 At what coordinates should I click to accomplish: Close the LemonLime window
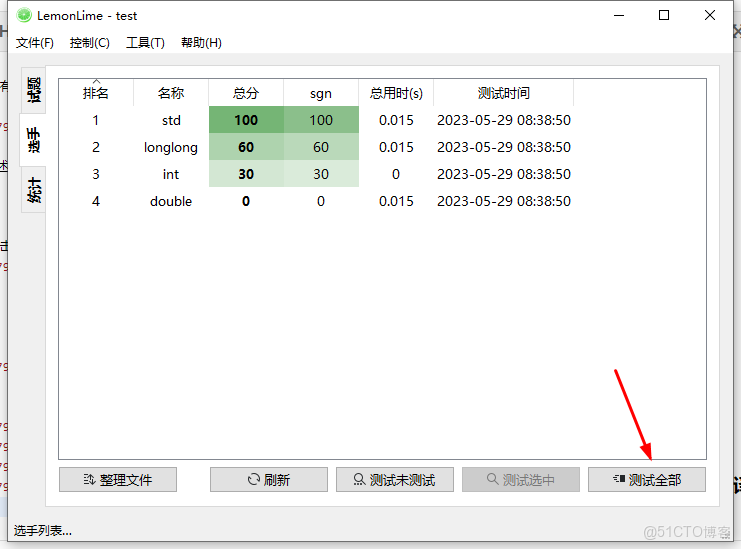coord(710,16)
